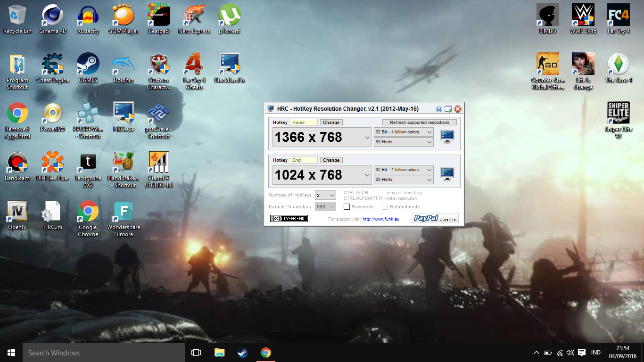Select the OpenIV desktop icon
The height and width of the screenshot is (362, 644).
(17, 215)
